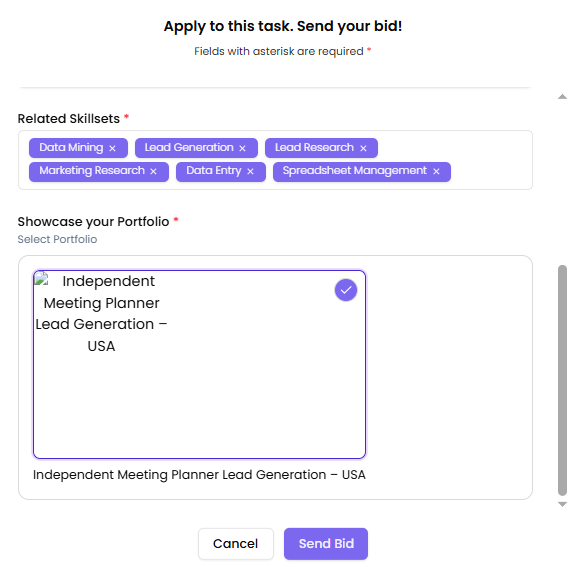The height and width of the screenshot is (569, 567).
Task: Click the vertical scrollbar thumb
Action: [x=562, y=380]
